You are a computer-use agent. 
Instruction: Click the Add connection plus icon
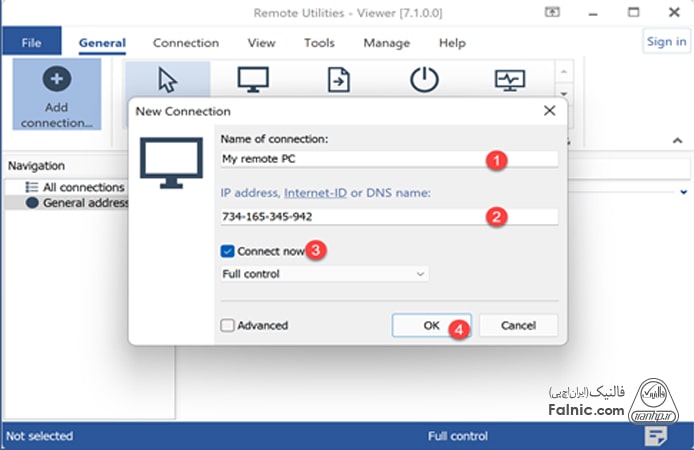point(57,79)
